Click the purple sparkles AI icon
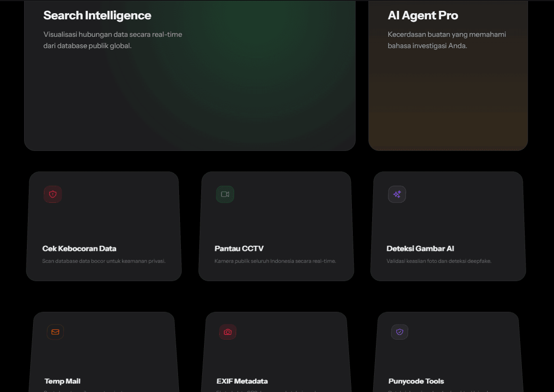The image size is (554, 392). point(397,194)
